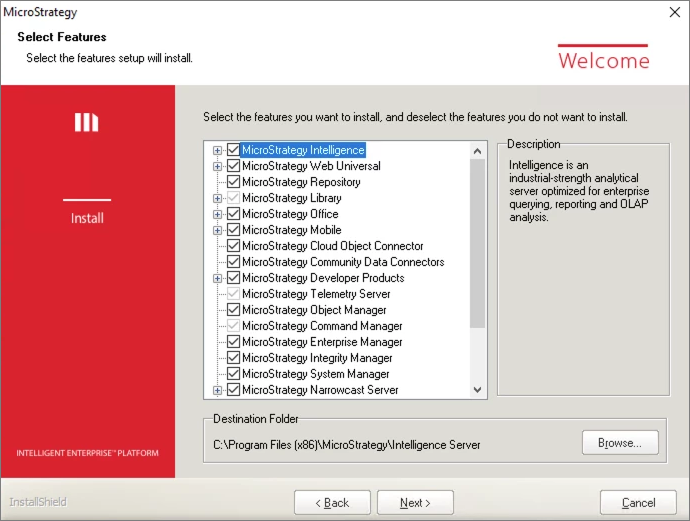Cancel the installation setup
The height and width of the screenshot is (521, 690).
click(638, 502)
